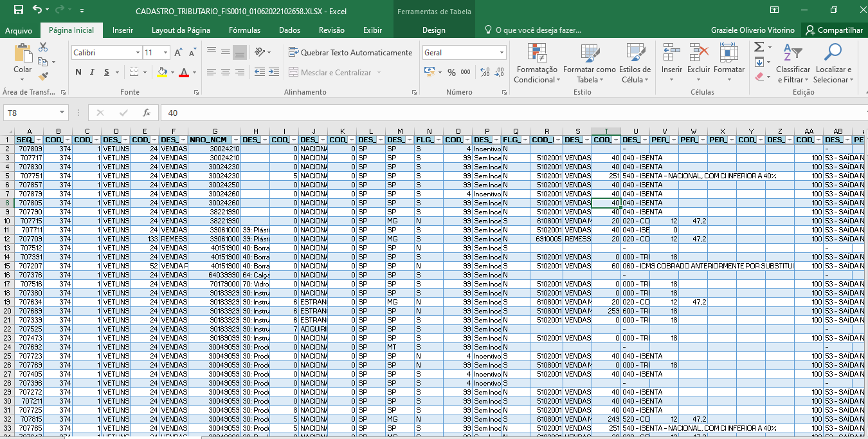Switch to the Revisão tab
Viewport: 868px width, 439px height.
(x=332, y=30)
